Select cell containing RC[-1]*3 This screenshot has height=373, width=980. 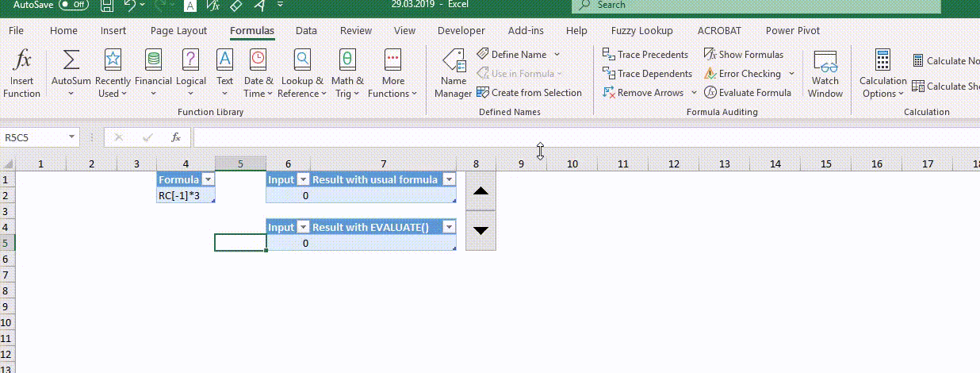click(x=186, y=195)
